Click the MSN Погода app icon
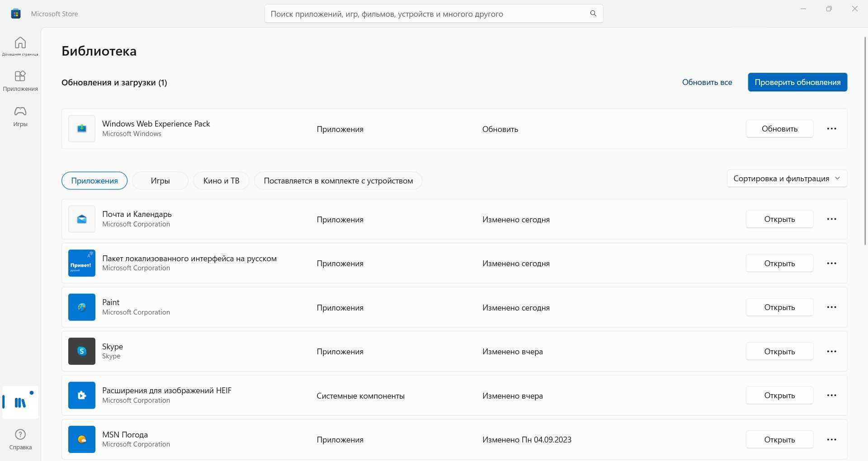The width and height of the screenshot is (868, 461). coord(82,439)
